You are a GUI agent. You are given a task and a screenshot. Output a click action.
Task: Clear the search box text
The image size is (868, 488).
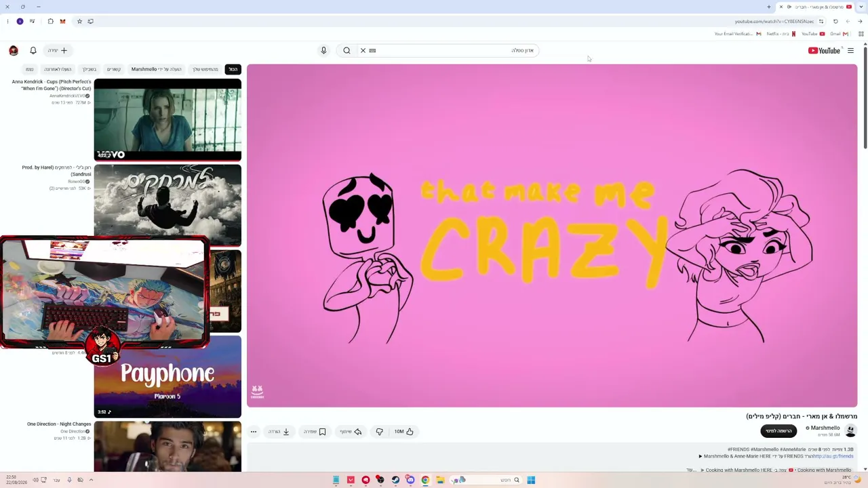[363, 51]
